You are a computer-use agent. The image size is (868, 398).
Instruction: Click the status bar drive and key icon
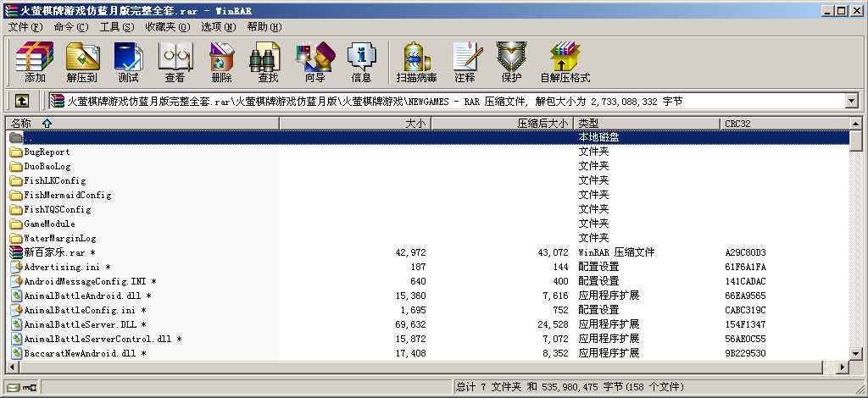coord(20,388)
